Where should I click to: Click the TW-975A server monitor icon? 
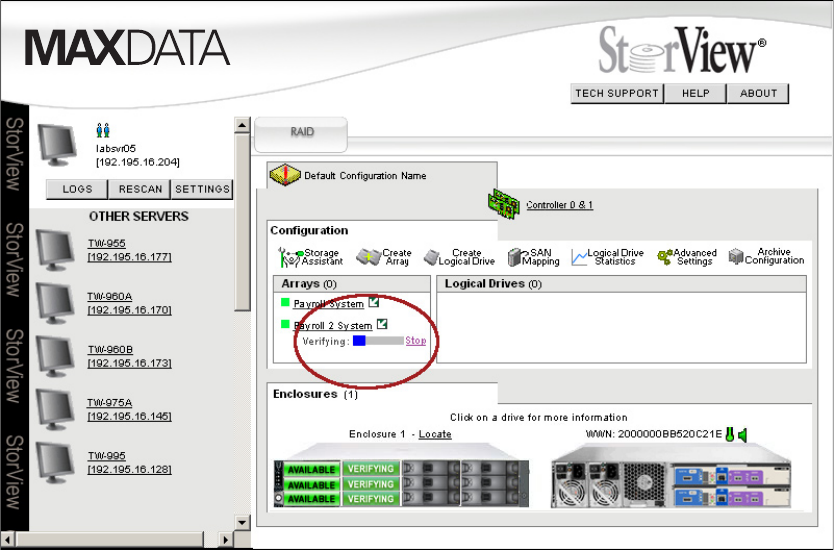click(55, 410)
